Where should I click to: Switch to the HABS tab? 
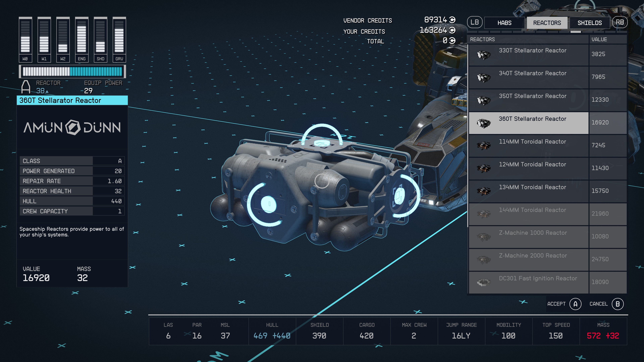(x=504, y=22)
